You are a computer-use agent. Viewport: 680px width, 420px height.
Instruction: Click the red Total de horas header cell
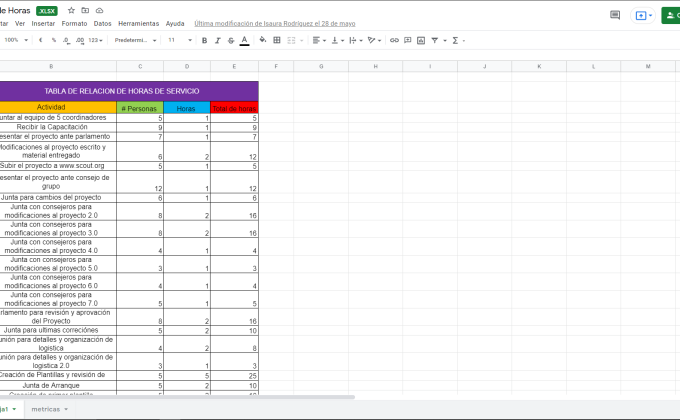234,108
